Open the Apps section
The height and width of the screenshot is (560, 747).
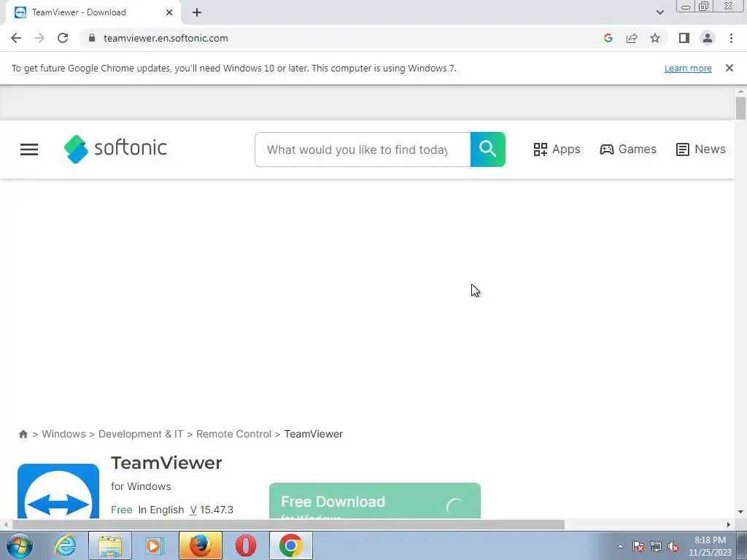coord(557,149)
